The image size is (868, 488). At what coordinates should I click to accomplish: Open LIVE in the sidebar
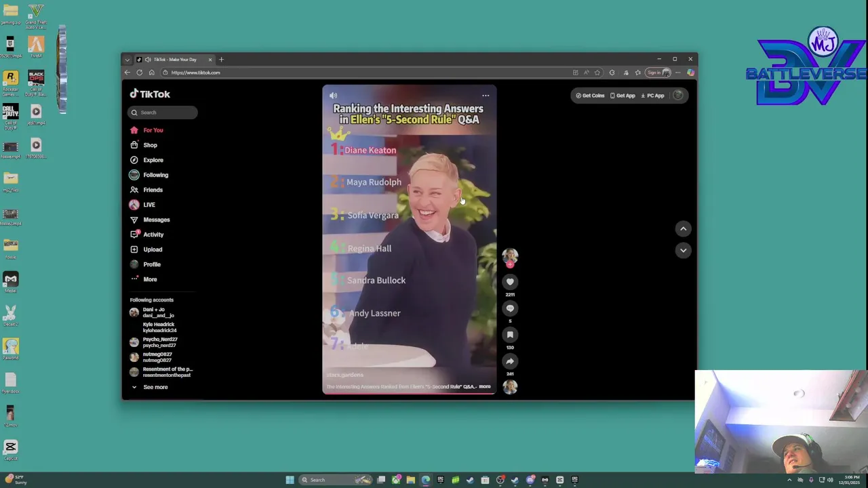[x=142, y=205]
